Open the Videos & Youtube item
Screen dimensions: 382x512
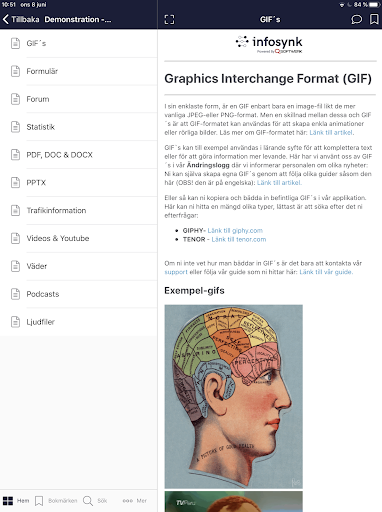(79, 238)
